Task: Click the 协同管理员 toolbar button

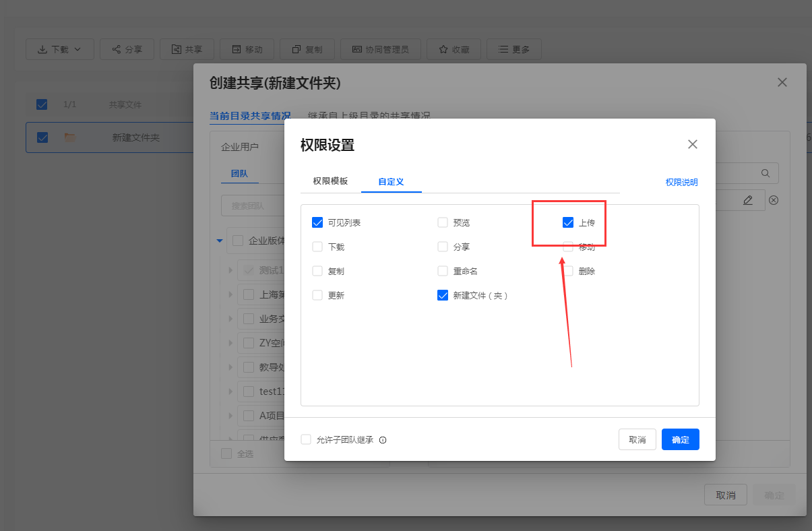Action: pyautogui.click(x=381, y=49)
